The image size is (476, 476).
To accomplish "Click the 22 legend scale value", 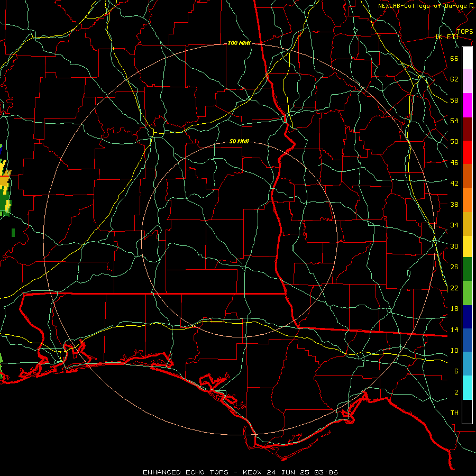I will pyautogui.click(x=454, y=288).
